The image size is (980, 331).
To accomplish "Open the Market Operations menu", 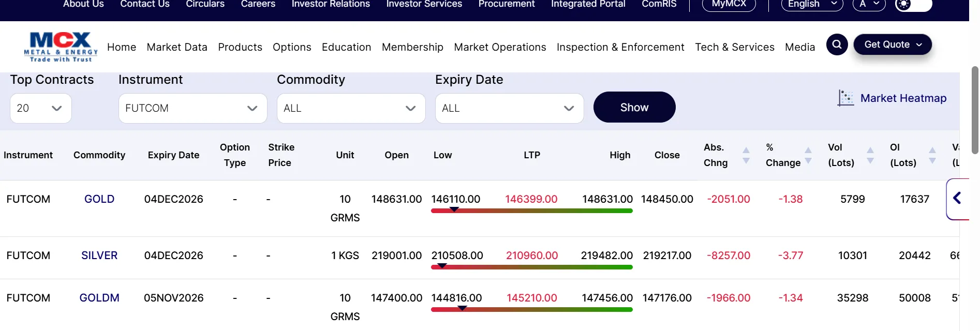I will (x=500, y=47).
